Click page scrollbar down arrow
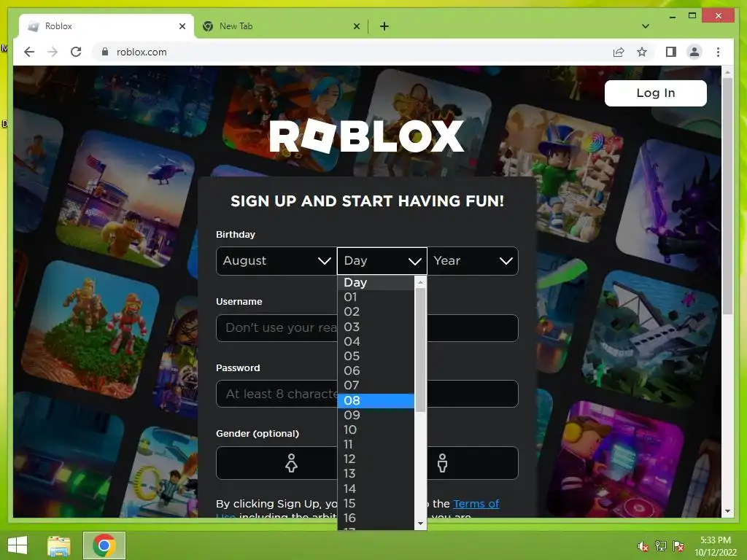This screenshot has width=747, height=560. [727, 511]
